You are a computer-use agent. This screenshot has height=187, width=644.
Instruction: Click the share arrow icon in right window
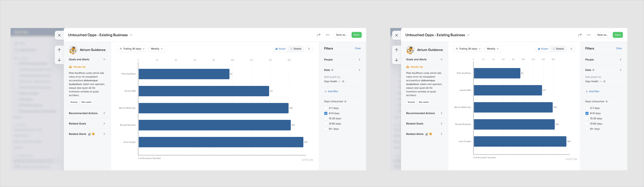(x=580, y=35)
